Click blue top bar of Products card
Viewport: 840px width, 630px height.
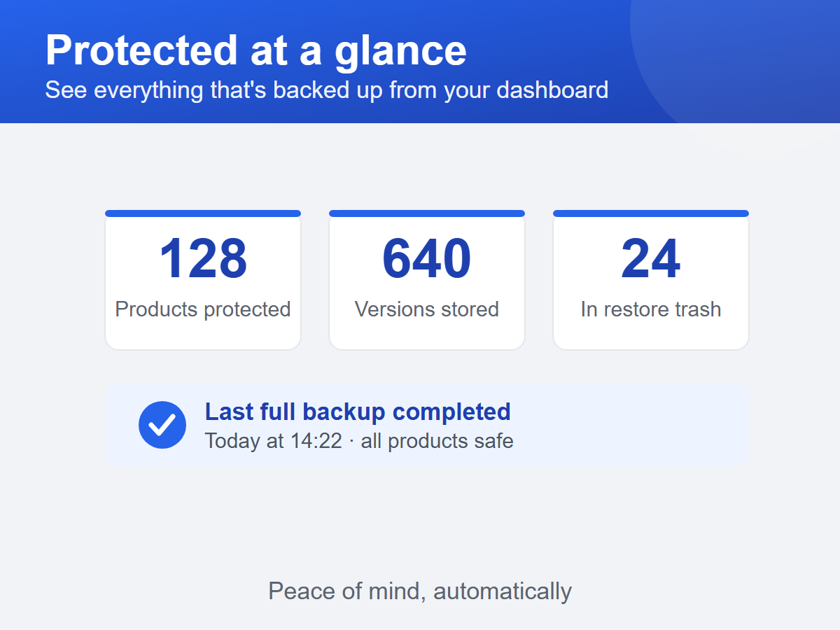tap(203, 213)
